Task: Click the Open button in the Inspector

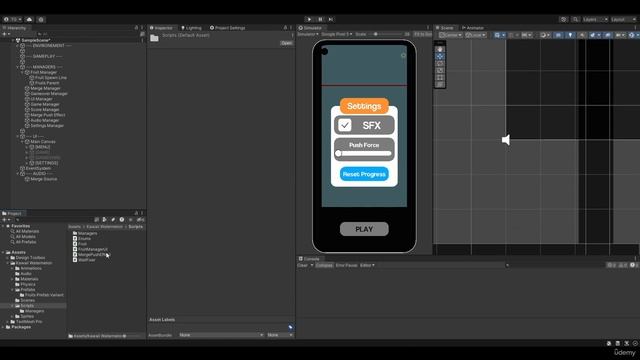Action: (287, 43)
